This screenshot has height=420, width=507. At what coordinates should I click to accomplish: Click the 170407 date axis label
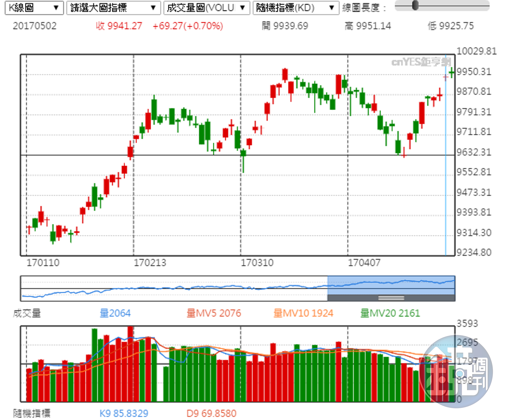click(364, 263)
